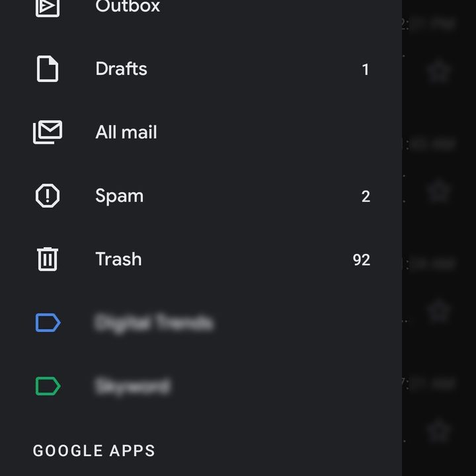This screenshot has width=476, height=476.
Task: Open the Spam folder
Action: (119, 196)
